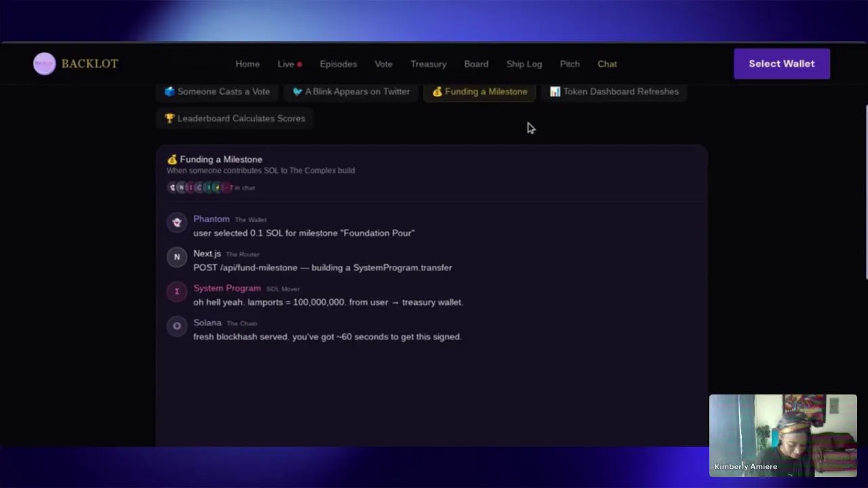Image resolution: width=868 pixels, height=488 pixels.
Task: Click Kimberly Amiere's webcam thumbnail
Action: coord(783,436)
